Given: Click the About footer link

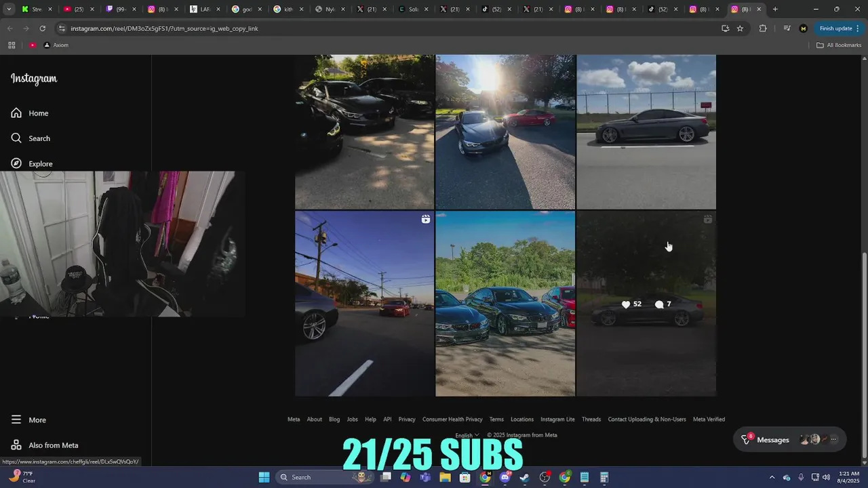Looking at the screenshot, I should point(315,420).
